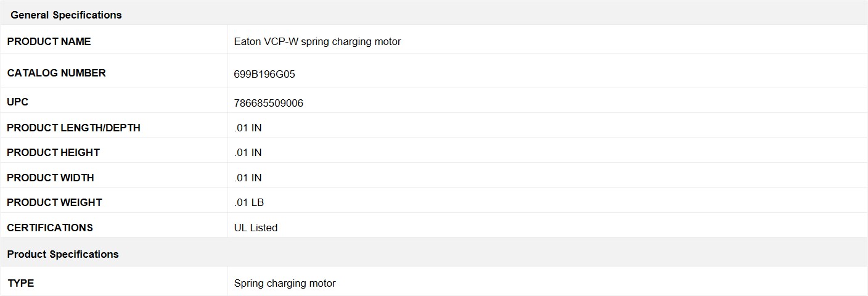Click the product width value .01 IN
868x296 pixels.
(248, 178)
